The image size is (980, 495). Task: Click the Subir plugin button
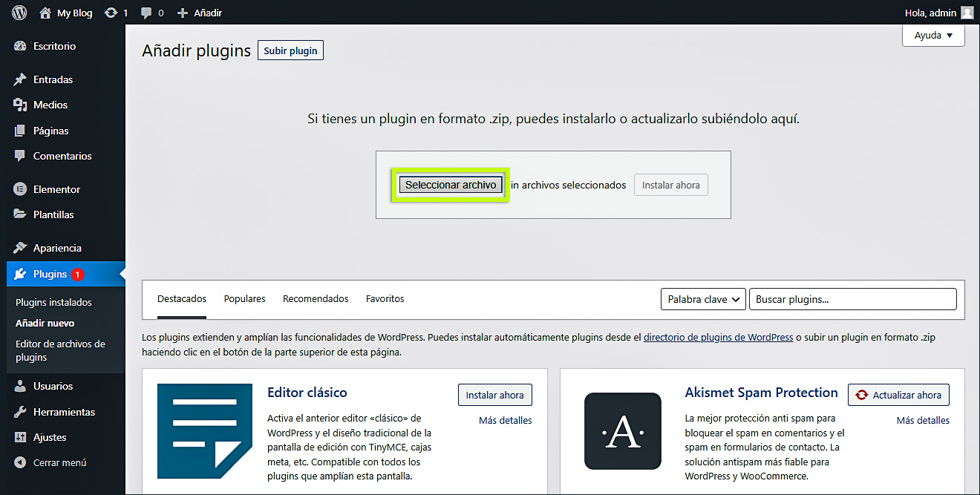point(290,50)
